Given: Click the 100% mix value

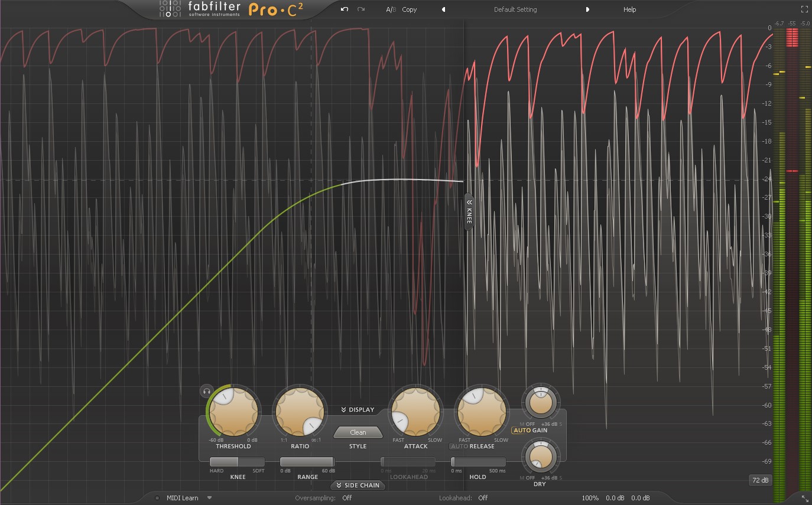Looking at the screenshot, I should (590, 498).
